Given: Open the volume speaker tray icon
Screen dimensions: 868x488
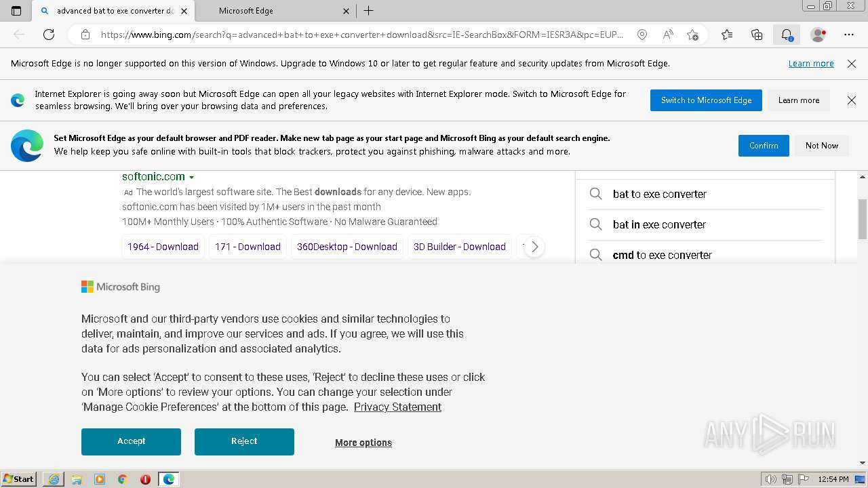Looking at the screenshot, I should (x=770, y=479).
